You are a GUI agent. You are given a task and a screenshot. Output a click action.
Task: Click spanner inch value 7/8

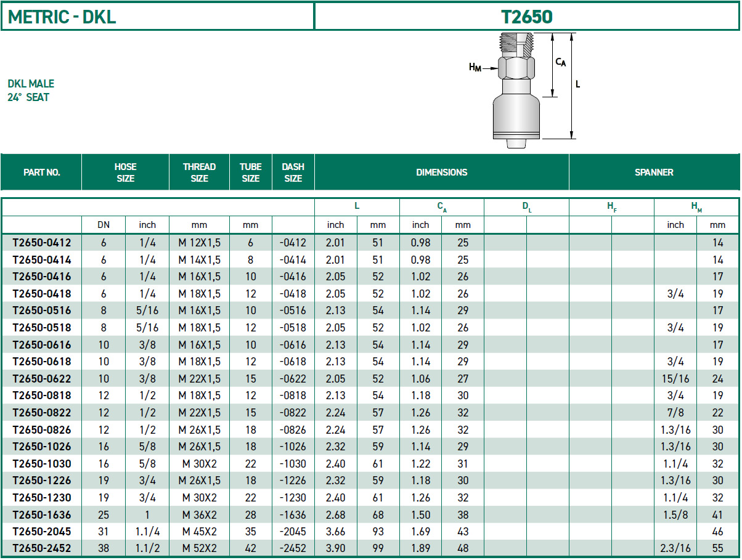pos(675,413)
